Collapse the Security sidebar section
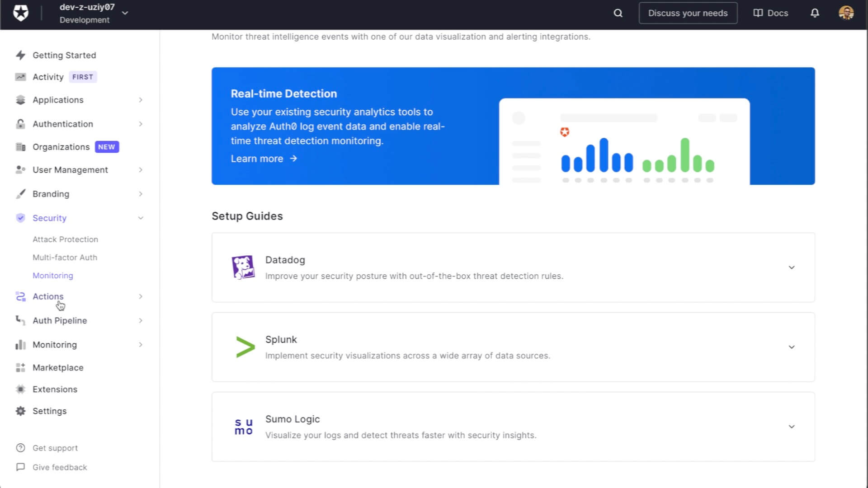The height and width of the screenshot is (488, 868). coord(141,217)
